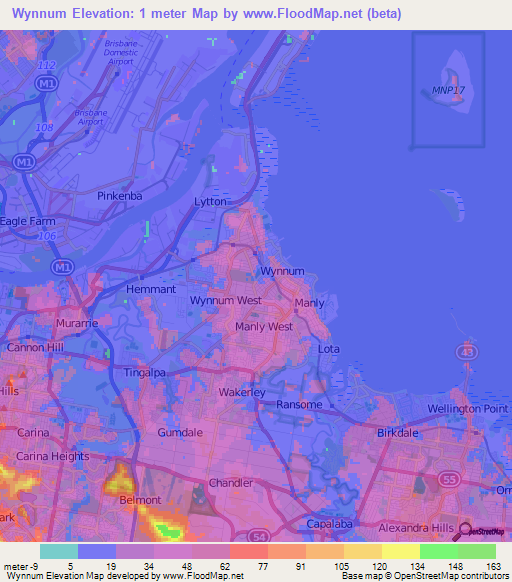Select the teal legend color swatch
This screenshot has height=582, width=512.
pyautogui.click(x=59, y=551)
